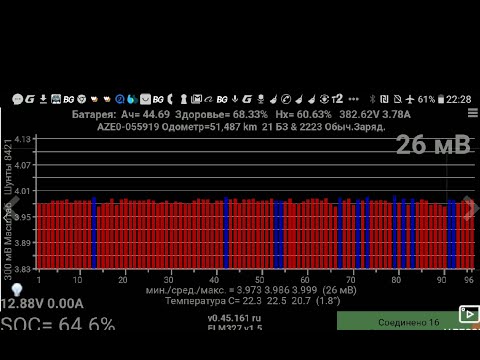Tap the x-axis label 50
Image resolution: width=480 pixels, height=360 pixels.
pyautogui.click(x=260, y=279)
